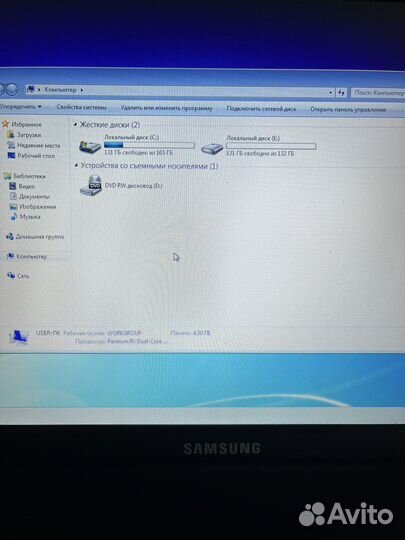Select the Локальный диск (E:) drive icon

[x=212, y=148]
